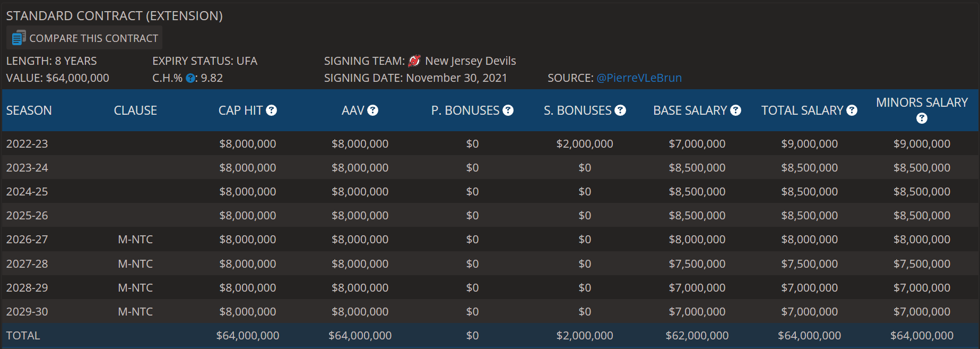Click the Compare This Contract button
The image size is (980, 349).
(93, 38)
